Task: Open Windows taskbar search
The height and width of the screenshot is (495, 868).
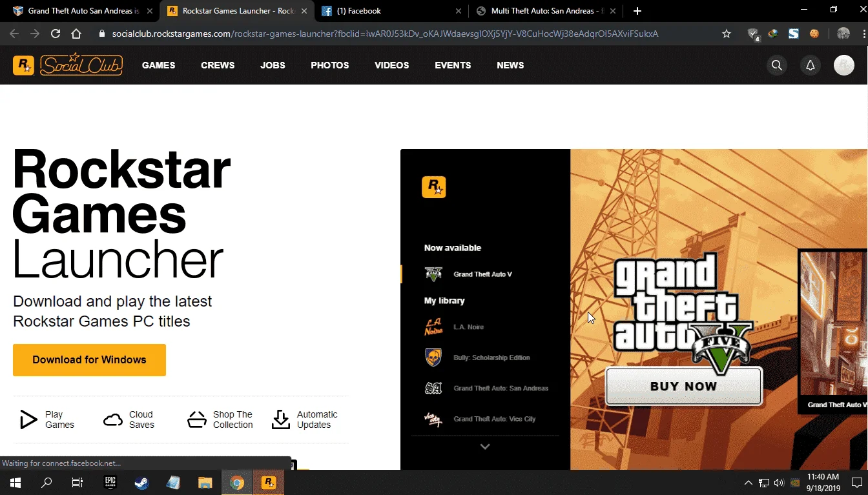Action: click(x=46, y=482)
